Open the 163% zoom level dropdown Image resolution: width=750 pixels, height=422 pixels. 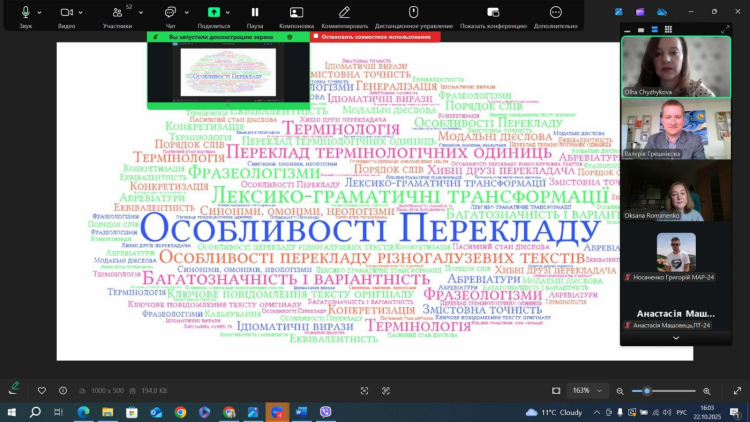tap(588, 390)
